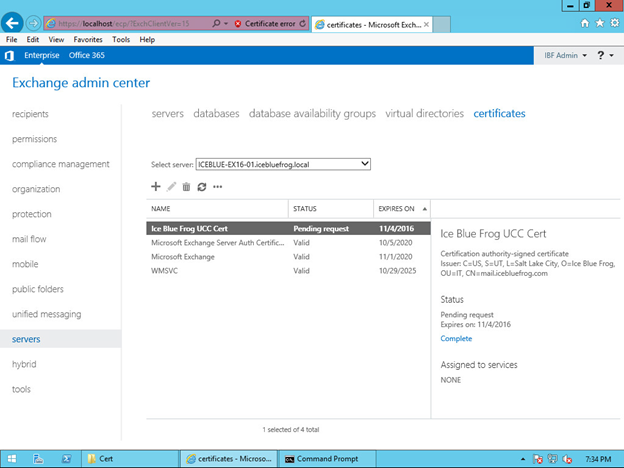
Task: Click the Complete link for pending request
Action: [x=456, y=338]
